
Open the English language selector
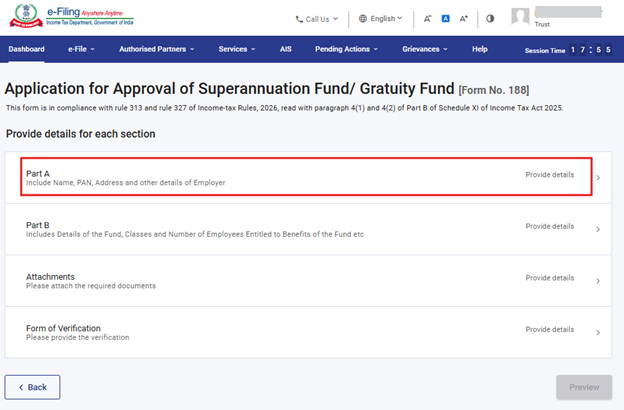[x=380, y=18]
